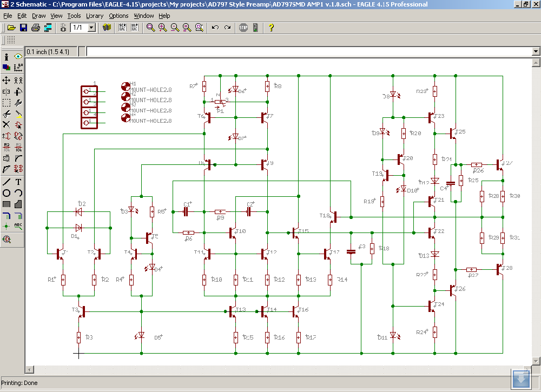Select the Rectangle tool
The height and width of the screenshot is (392, 541).
(x=6, y=204)
